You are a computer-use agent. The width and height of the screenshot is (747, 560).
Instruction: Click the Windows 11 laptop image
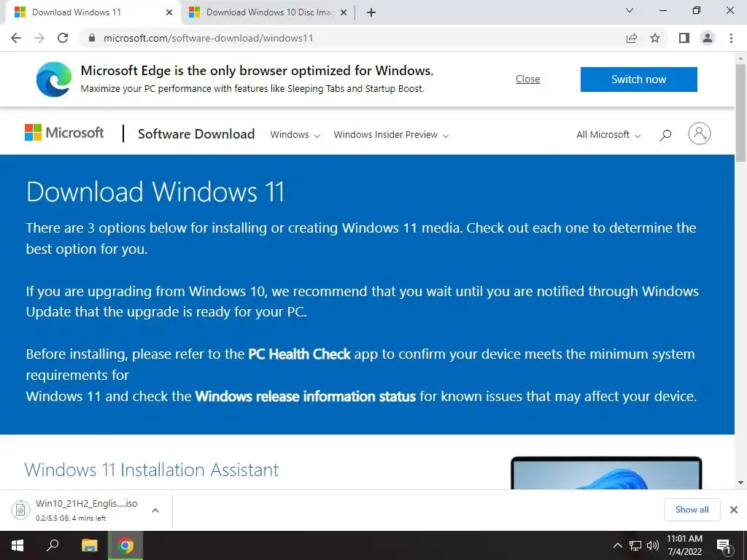pyautogui.click(x=606, y=472)
